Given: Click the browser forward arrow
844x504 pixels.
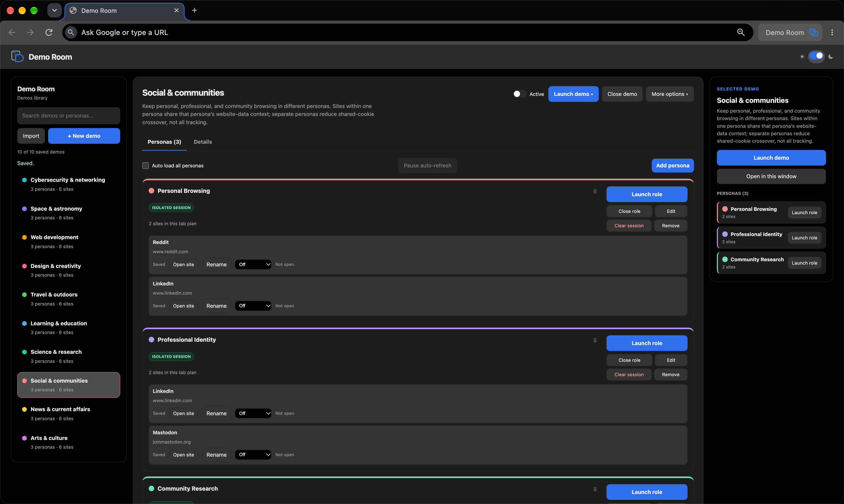Looking at the screenshot, I should 30,32.
